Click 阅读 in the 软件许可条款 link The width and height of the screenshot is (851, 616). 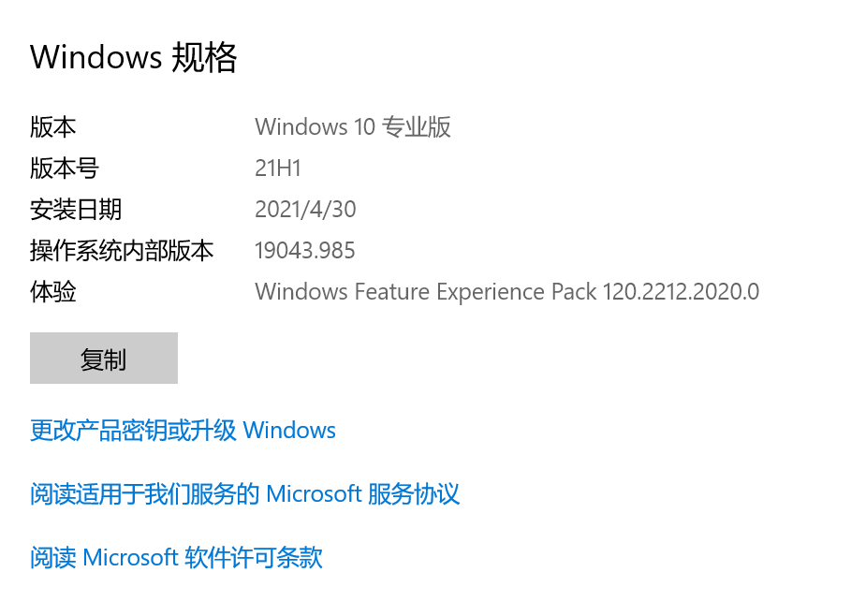(x=52, y=557)
